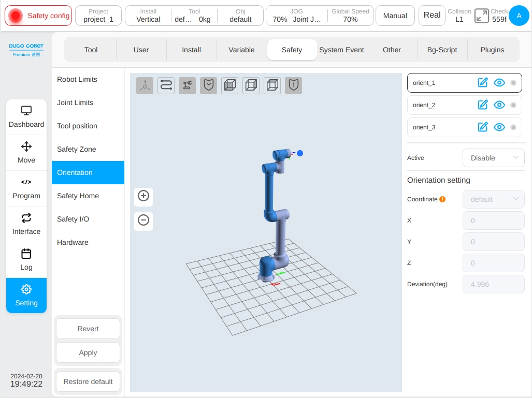Click the Coordinate info warning icon
Image resolution: width=532 pixels, height=398 pixels.
pos(442,199)
